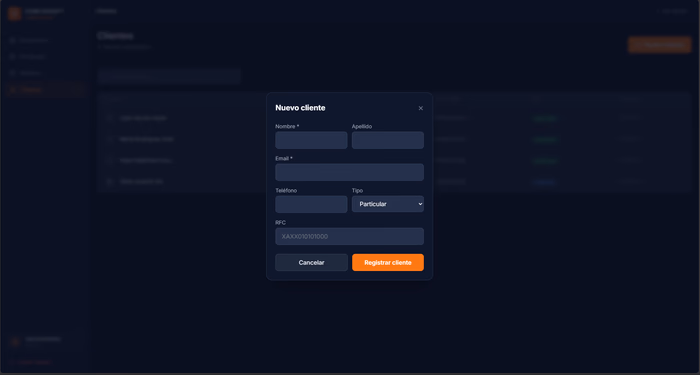Focus the Nombre input field
The image size is (700, 375).
(x=311, y=140)
